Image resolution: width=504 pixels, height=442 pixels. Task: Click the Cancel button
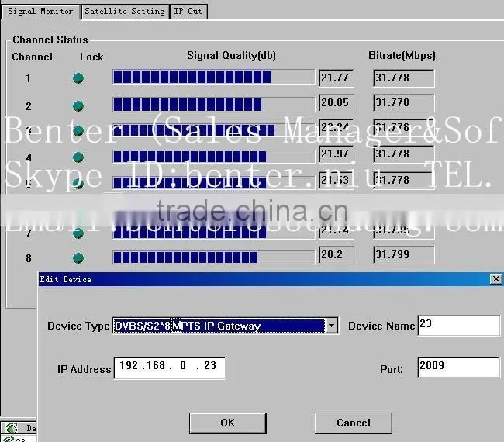pos(354,423)
